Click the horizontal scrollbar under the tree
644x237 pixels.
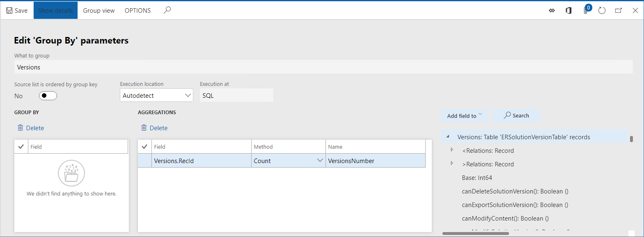pyautogui.click(x=476, y=233)
